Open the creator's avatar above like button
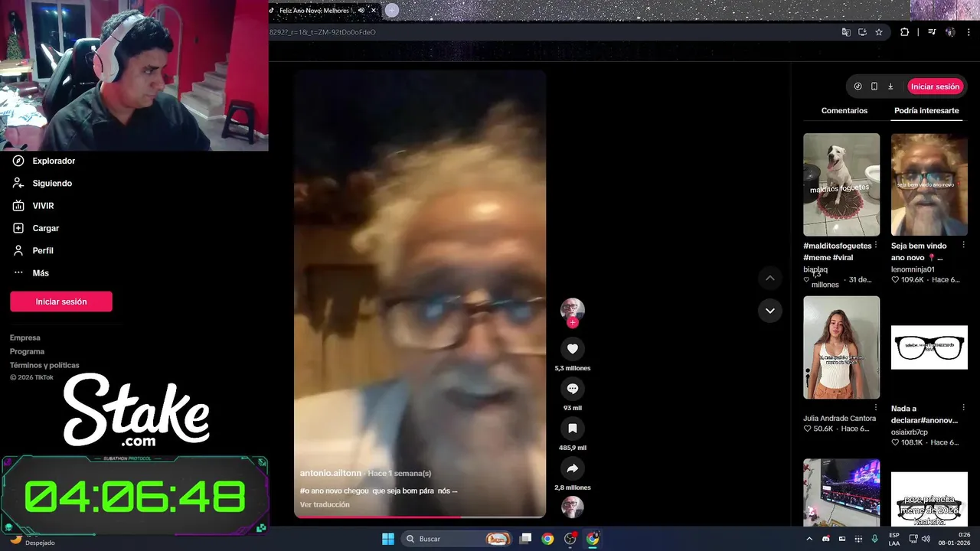The width and height of the screenshot is (980, 551). pos(572,309)
